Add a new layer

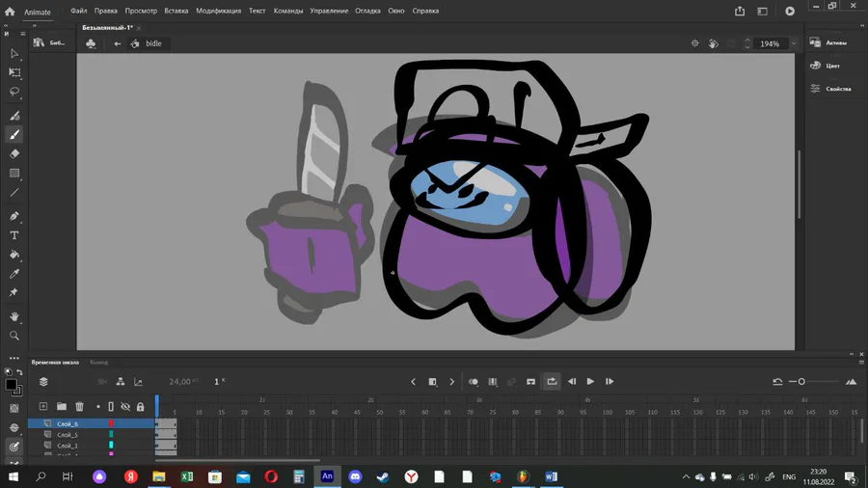[43, 407]
